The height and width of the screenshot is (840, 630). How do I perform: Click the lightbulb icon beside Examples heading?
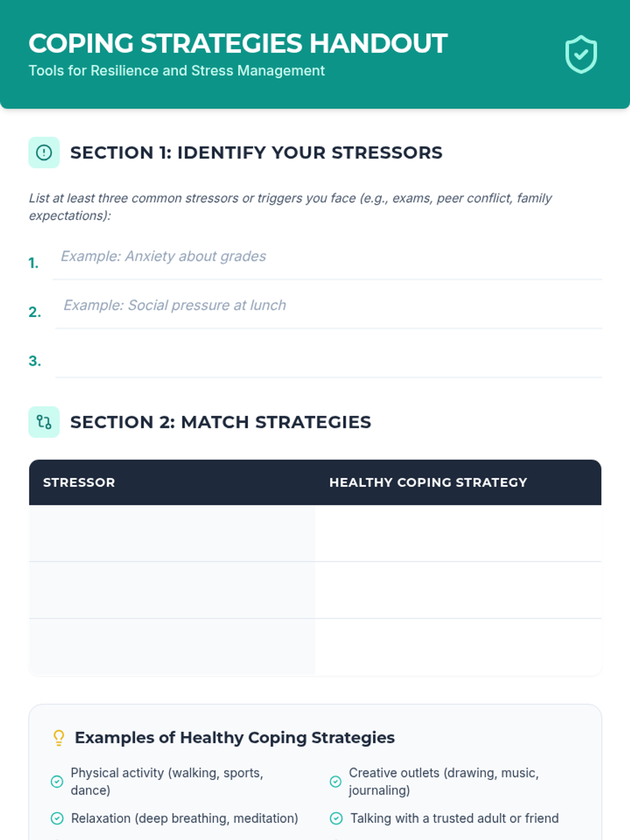pyautogui.click(x=59, y=738)
